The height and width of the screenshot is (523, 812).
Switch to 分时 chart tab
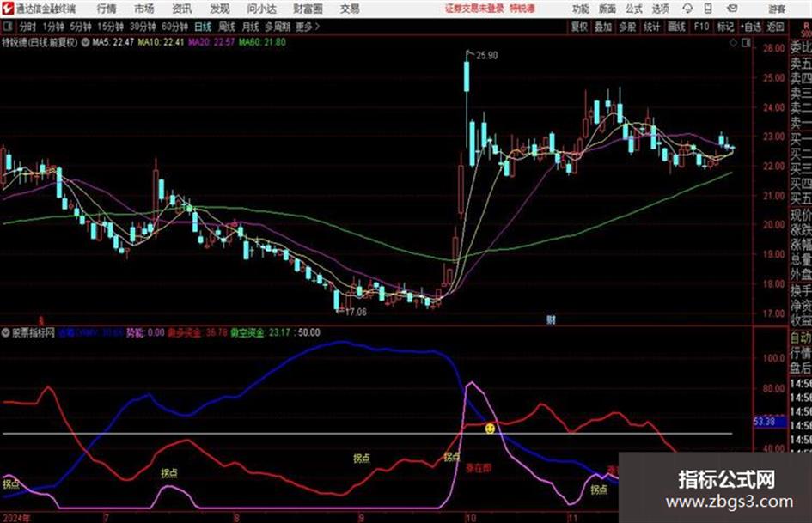(x=27, y=27)
